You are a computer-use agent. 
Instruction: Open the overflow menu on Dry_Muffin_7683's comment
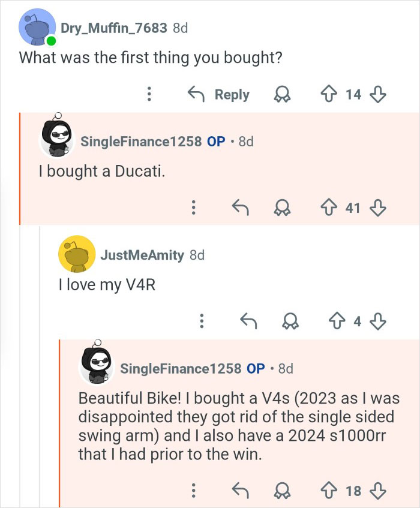pos(149,94)
